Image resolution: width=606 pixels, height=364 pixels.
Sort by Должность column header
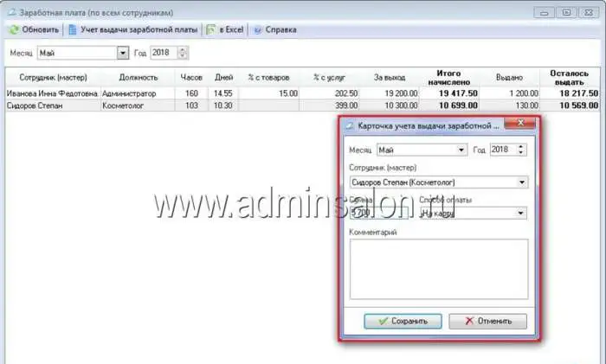click(x=138, y=78)
